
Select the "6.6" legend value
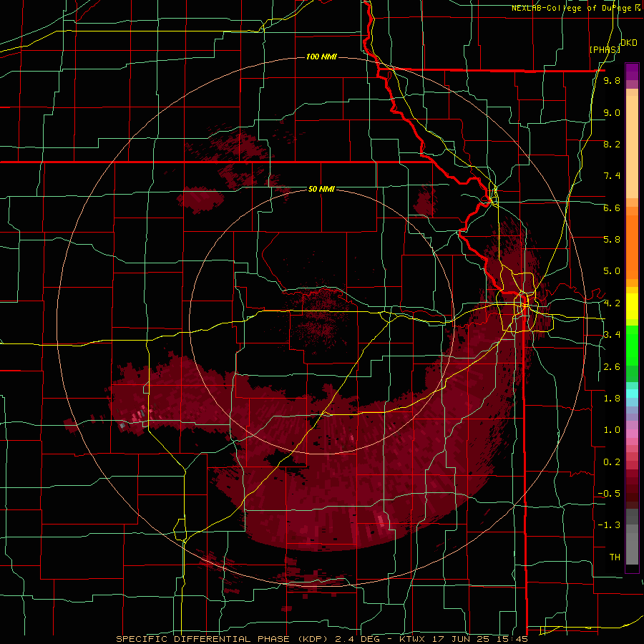pyautogui.click(x=612, y=208)
